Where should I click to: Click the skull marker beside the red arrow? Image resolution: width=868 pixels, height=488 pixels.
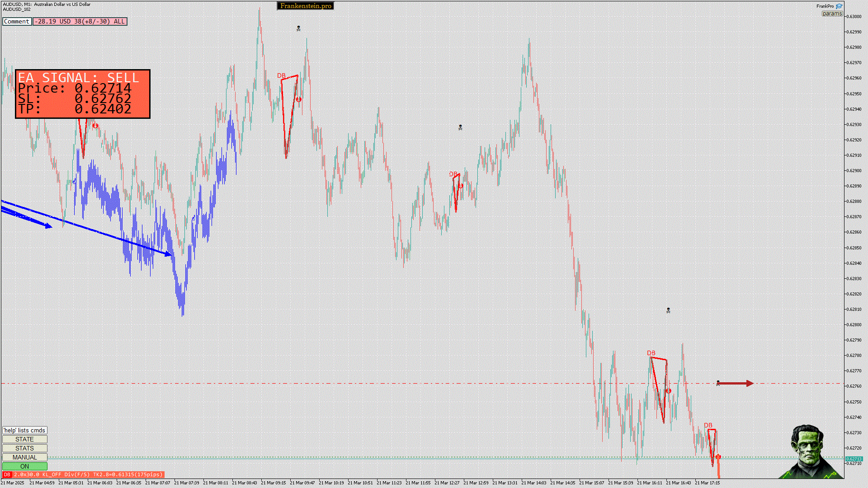[x=718, y=383]
